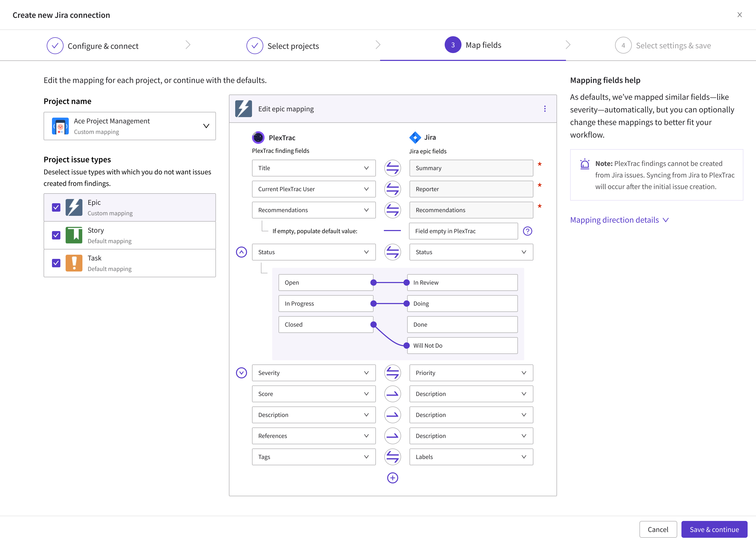Click the Story bookmark icon
756x543 pixels.
[74, 235]
